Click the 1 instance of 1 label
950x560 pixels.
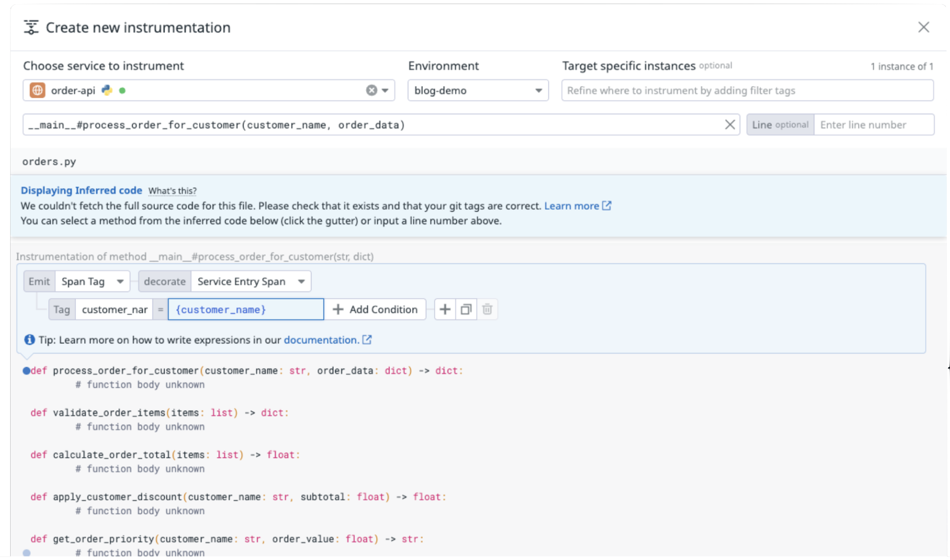902,66
